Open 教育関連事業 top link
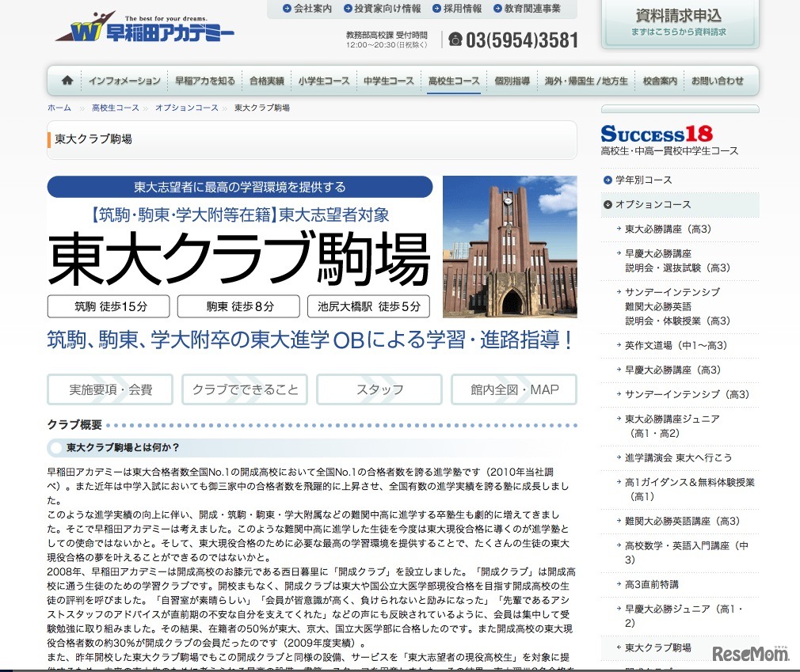 (532, 8)
